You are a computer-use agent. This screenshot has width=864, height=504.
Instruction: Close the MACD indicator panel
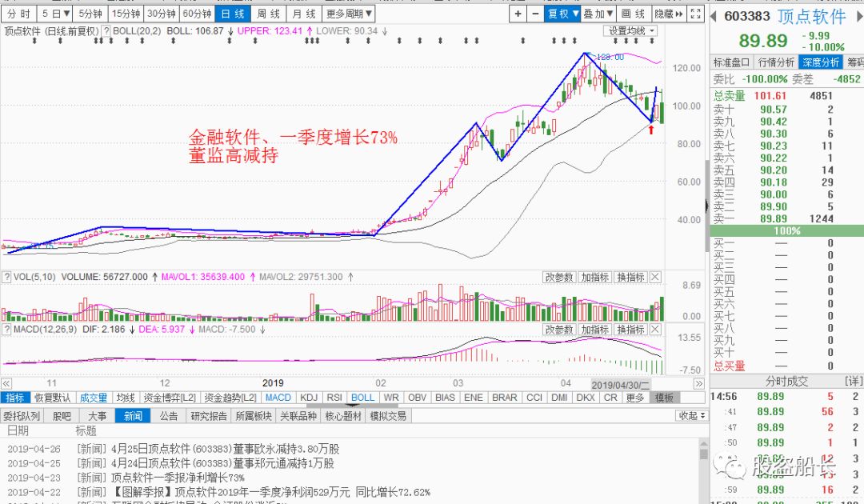point(655,330)
